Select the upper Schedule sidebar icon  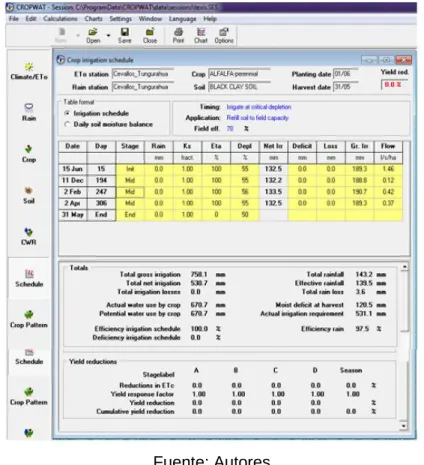point(29,278)
